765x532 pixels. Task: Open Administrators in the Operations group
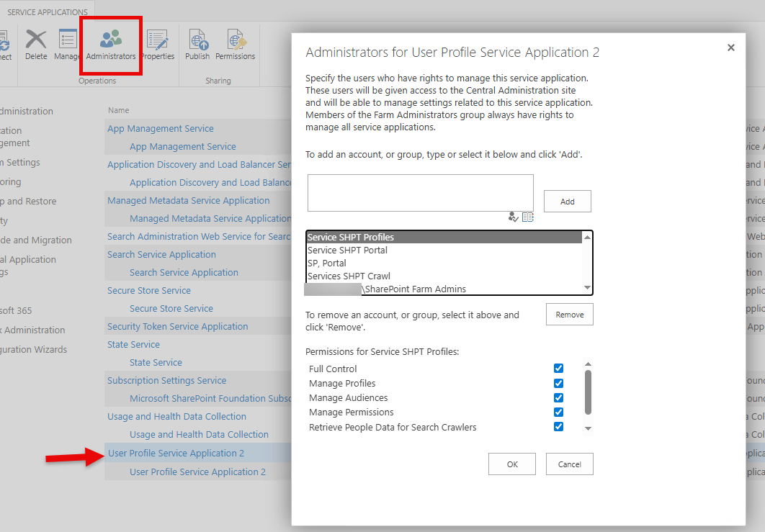pos(111,45)
